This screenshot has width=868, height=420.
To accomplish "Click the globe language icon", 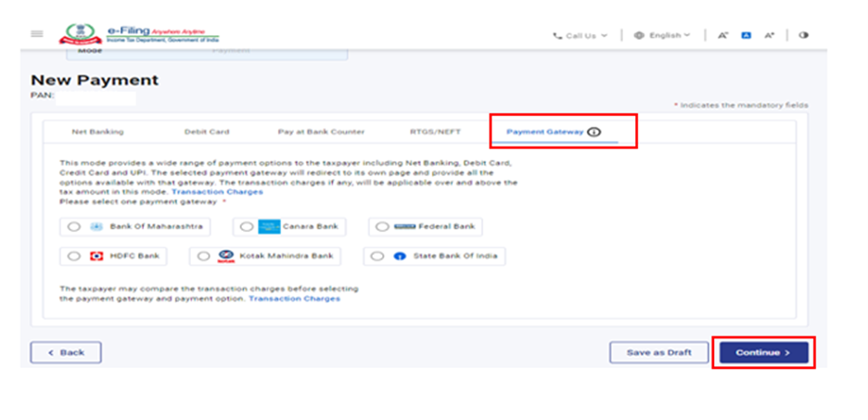I will coord(640,35).
